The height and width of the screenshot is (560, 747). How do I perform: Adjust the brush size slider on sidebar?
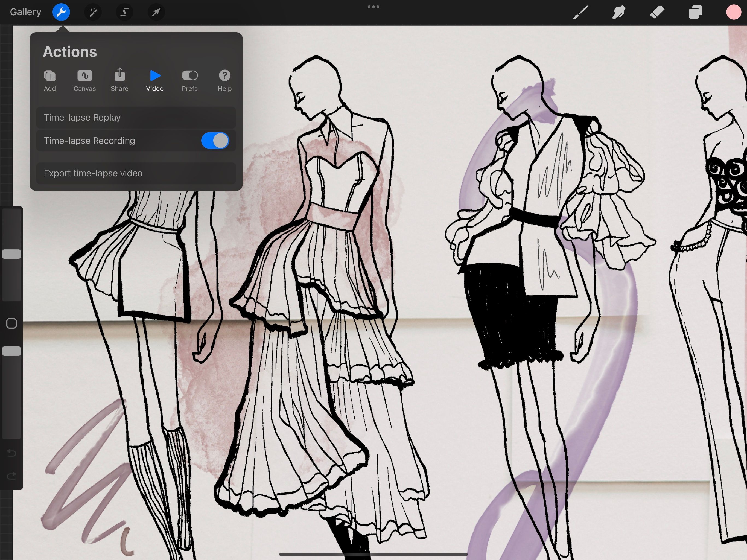point(11,254)
